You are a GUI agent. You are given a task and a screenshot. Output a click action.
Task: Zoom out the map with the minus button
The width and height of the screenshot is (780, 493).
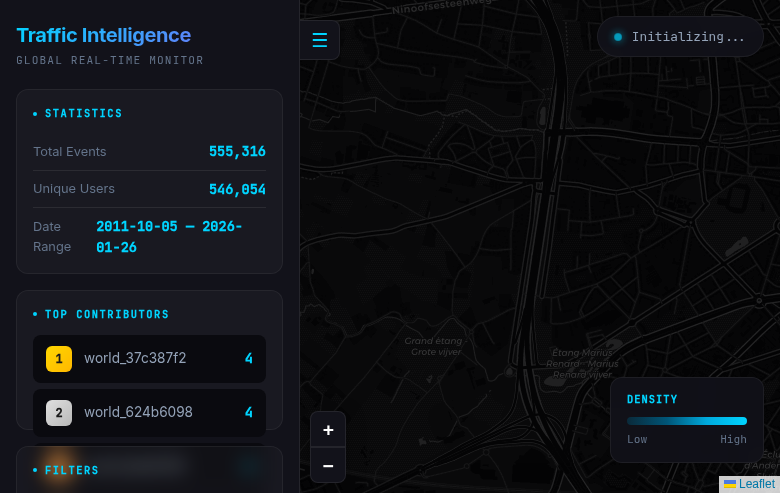(328, 466)
